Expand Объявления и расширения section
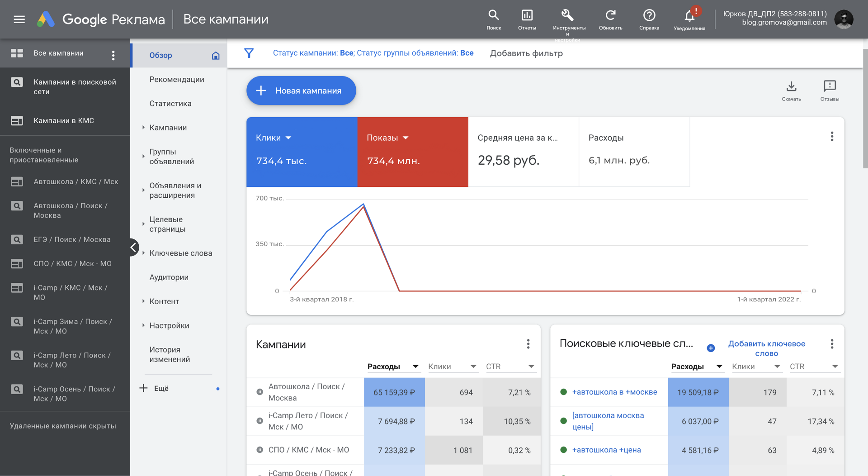The height and width of the screenshot is (476, 868). [x=143, y=190]
